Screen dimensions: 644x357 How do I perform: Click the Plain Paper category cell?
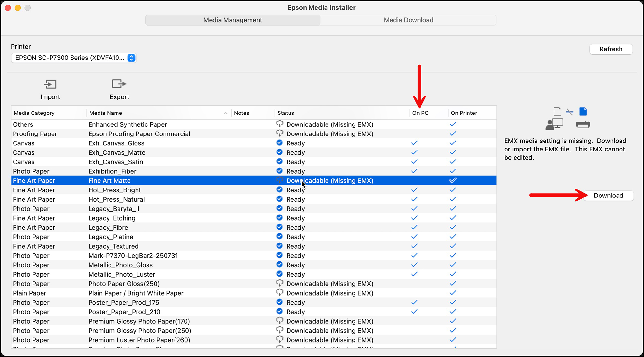pos(29,293)
